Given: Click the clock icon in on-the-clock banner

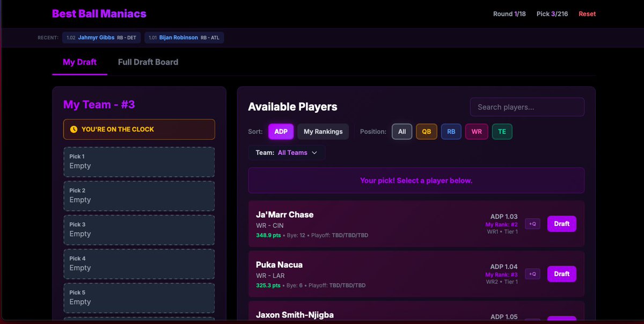Looking at the screenshot, I should click(74, 129).
